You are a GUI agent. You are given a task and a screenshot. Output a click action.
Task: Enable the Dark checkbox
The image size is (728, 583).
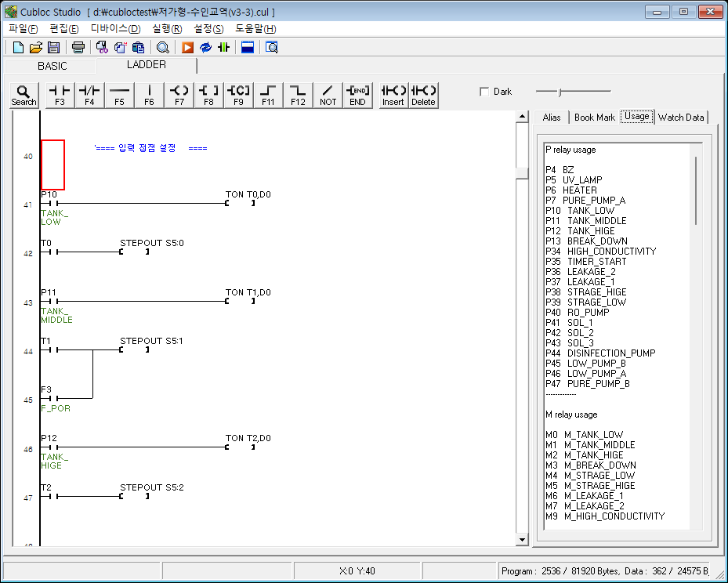[484, 92]
